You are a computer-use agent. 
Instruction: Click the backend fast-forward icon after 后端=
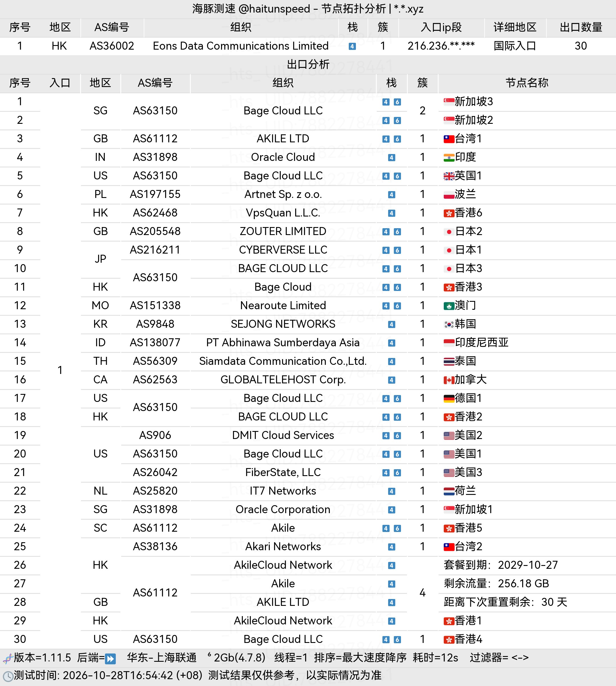tap(110, 659)
